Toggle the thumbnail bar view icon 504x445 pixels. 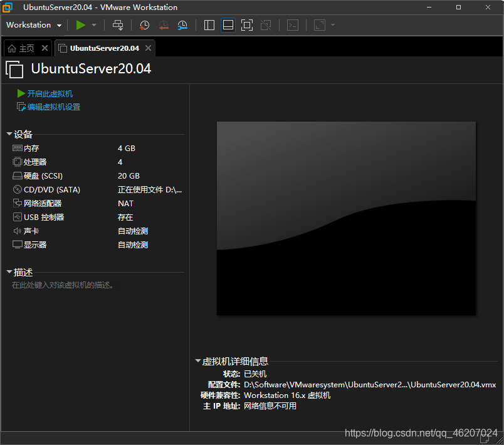228,25
